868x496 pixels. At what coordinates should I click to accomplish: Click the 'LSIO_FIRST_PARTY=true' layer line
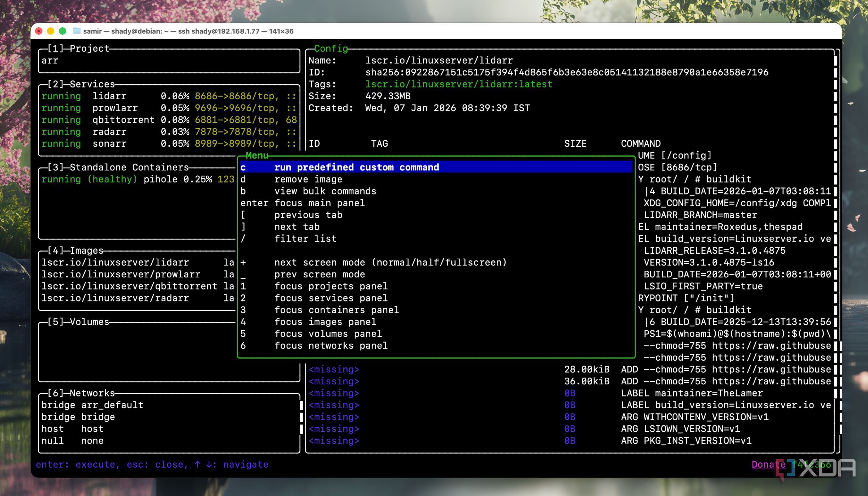703,286
